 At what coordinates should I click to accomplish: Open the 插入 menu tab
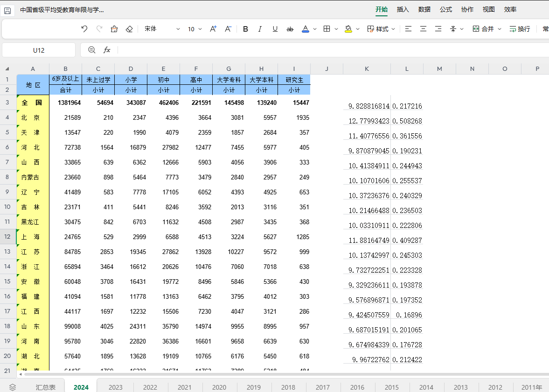coord(403,9)
